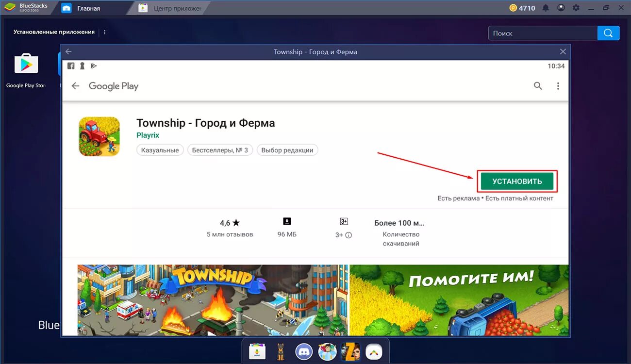Click the download size icon
631x364 pixels.
coord(287,221)
